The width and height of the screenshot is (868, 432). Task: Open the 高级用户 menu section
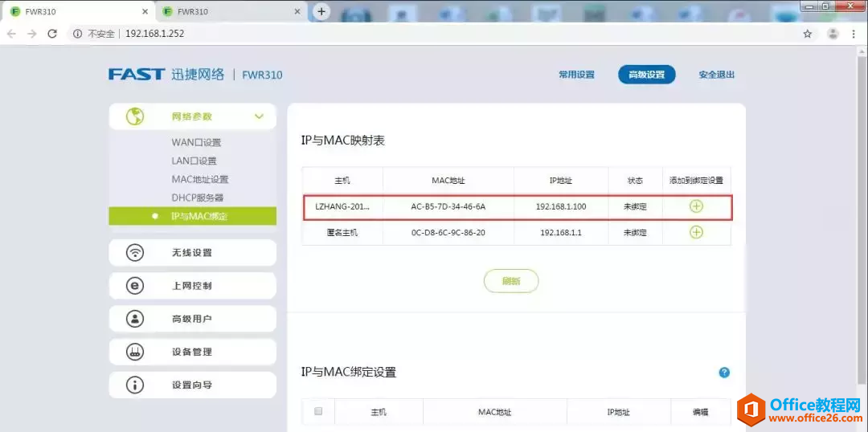click(x=193, y=319)
